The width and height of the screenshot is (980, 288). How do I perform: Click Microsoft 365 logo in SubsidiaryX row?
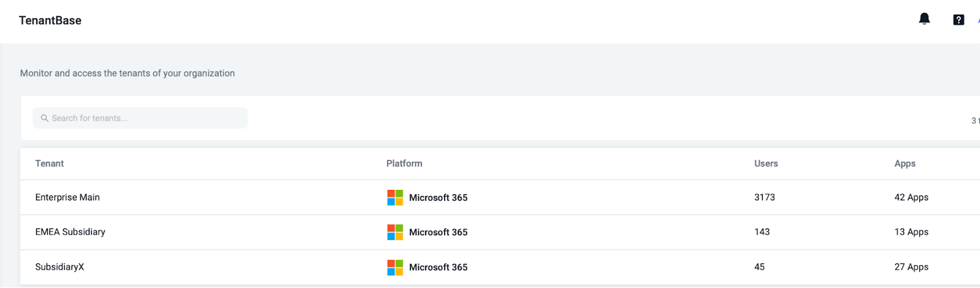(395, 267)
